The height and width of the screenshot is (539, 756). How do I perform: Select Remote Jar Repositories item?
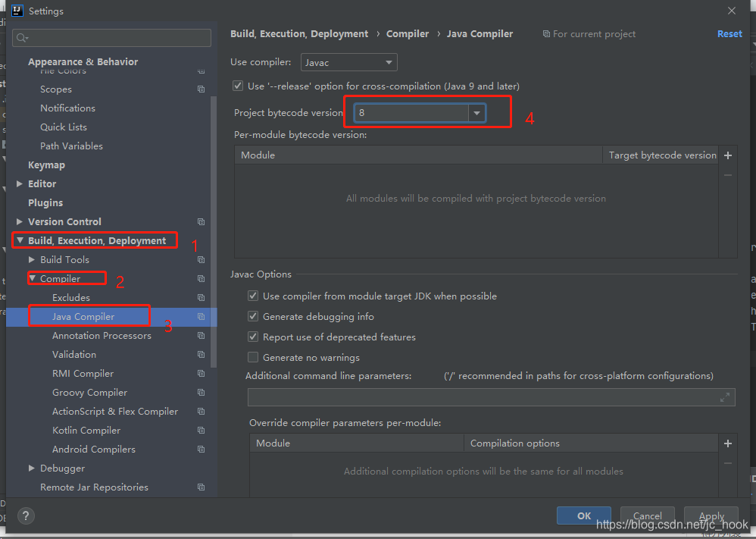pyautogui.click(x=94, y=487)
